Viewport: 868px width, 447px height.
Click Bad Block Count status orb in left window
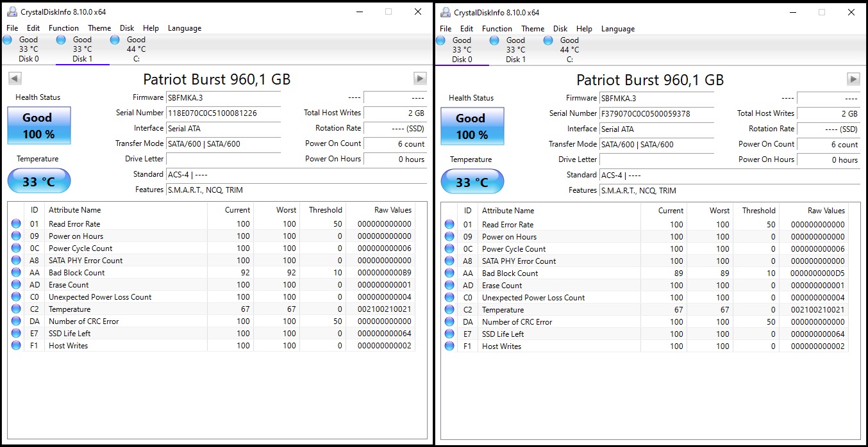pyautogui.click(x=16, y=273)
